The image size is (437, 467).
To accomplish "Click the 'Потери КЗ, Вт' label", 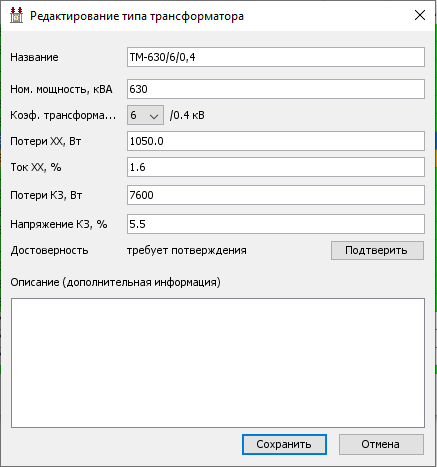I will pos(46,195).
